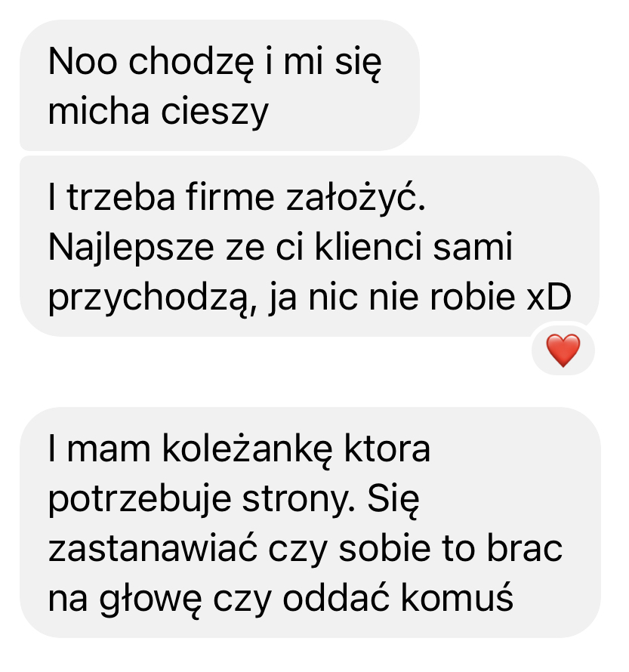Click the word 'potrzebuje' in third message

pyautogui.click(x=140, y=499)
